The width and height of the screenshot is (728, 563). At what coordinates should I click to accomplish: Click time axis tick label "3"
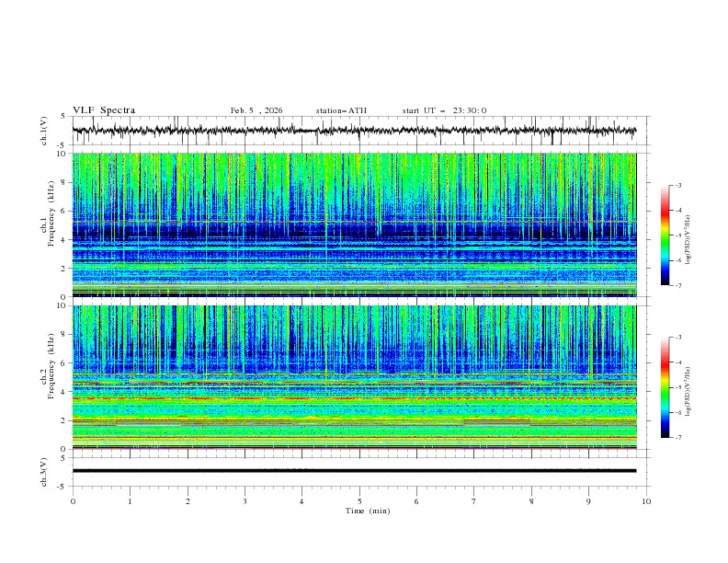245,501
